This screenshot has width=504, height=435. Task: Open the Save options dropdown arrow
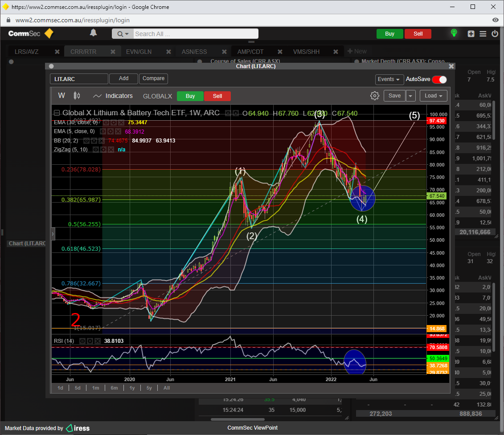(411, 96)
